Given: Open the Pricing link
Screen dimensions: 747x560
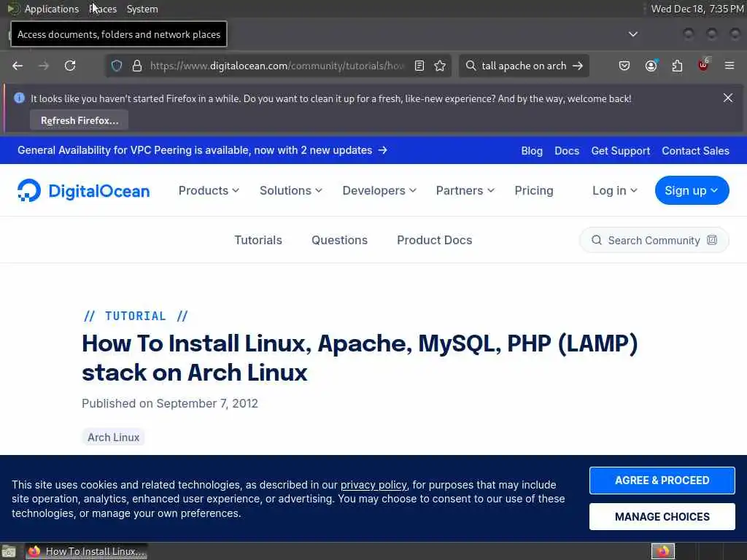Looking at the screenshot, I should coord(533,190).
